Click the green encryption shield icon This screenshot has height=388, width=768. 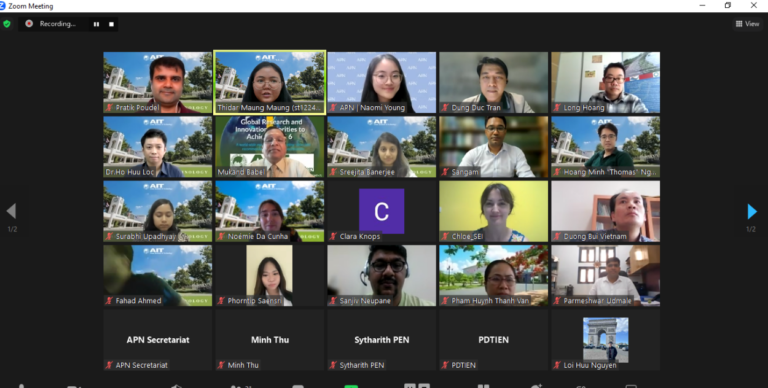(x=7, y=24)
